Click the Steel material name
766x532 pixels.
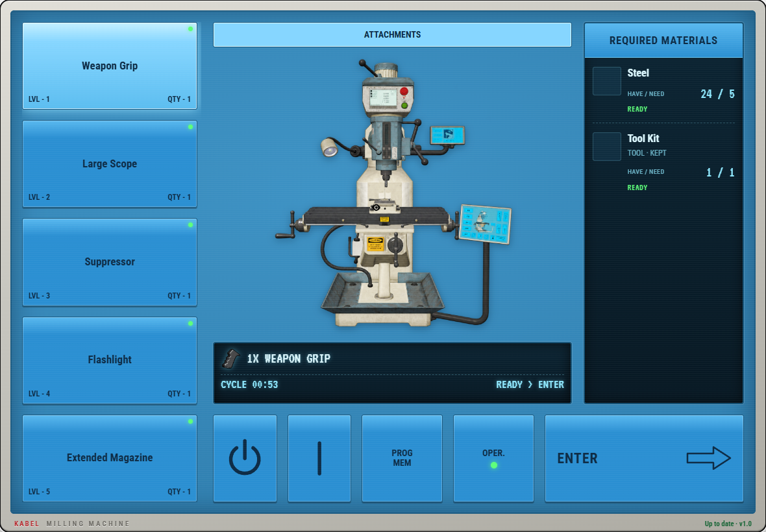click(638, 73)
